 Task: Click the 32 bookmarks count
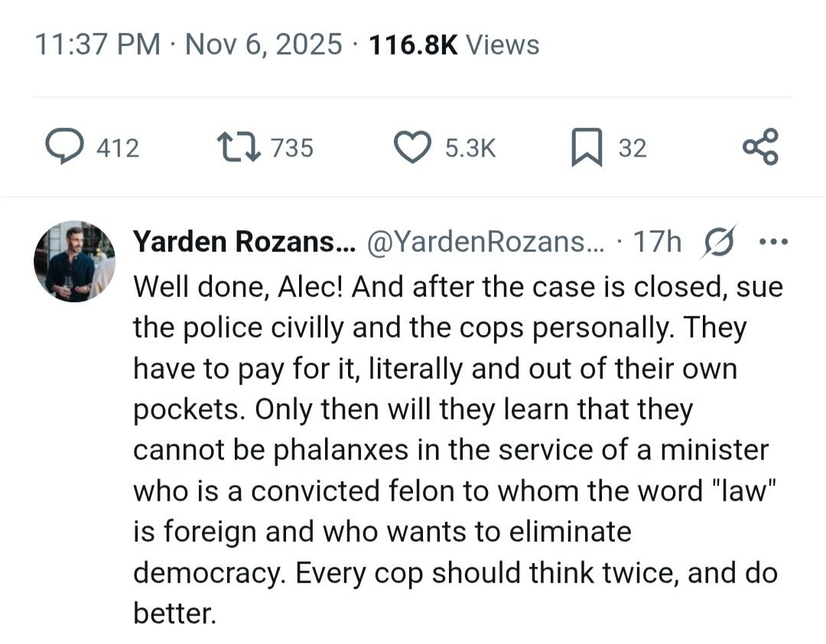click(633, 148)
